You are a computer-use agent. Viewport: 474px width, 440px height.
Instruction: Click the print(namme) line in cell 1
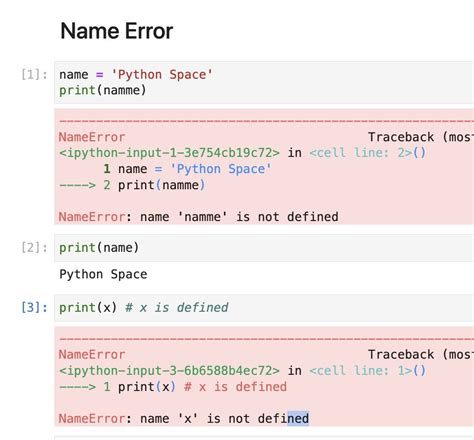point(103,90)
